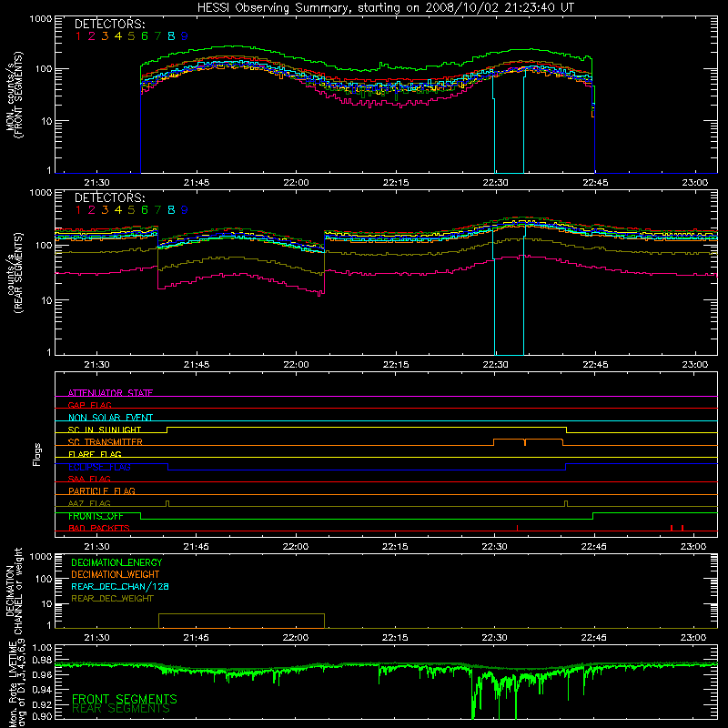Viewport: 728px width, 728px height.
Task: Select detector 7 in rear segments legend
Action: click(x=157, y=210)
